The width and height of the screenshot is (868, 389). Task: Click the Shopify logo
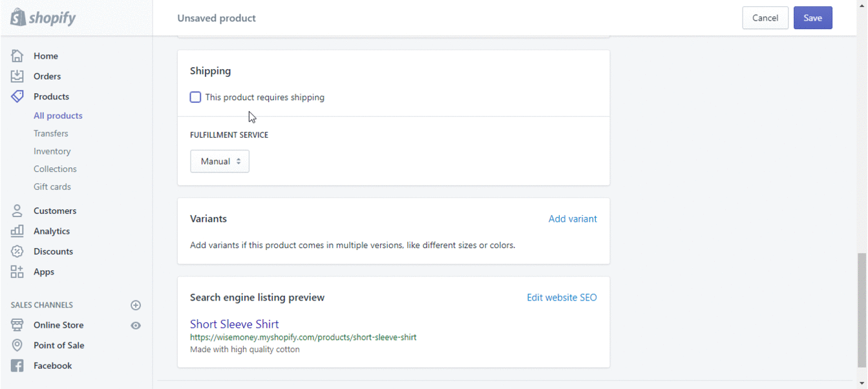[x=43, y=17]
